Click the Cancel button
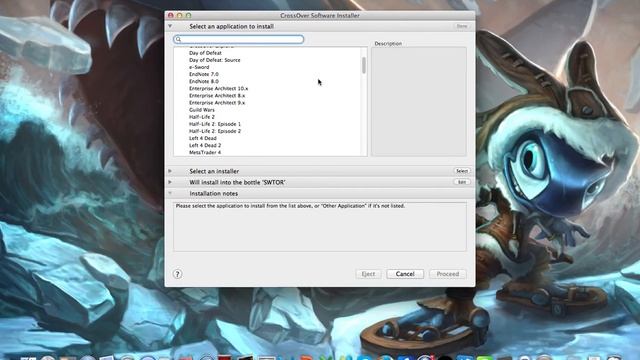 pyautogui.click(x=405, y=274)
